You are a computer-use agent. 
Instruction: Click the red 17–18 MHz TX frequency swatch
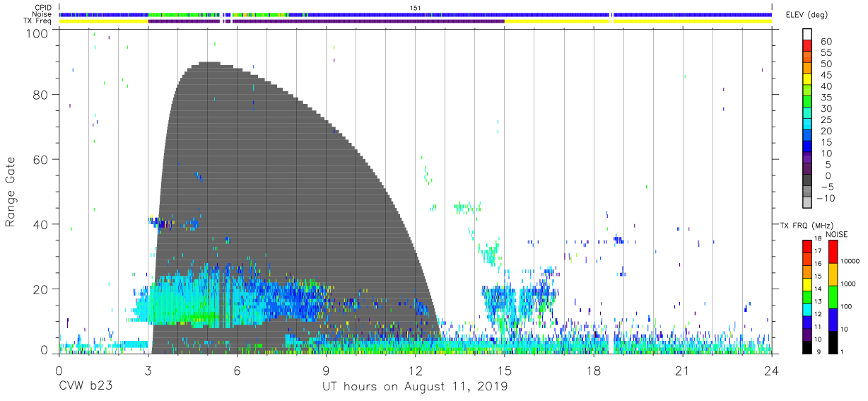(807, 245)
